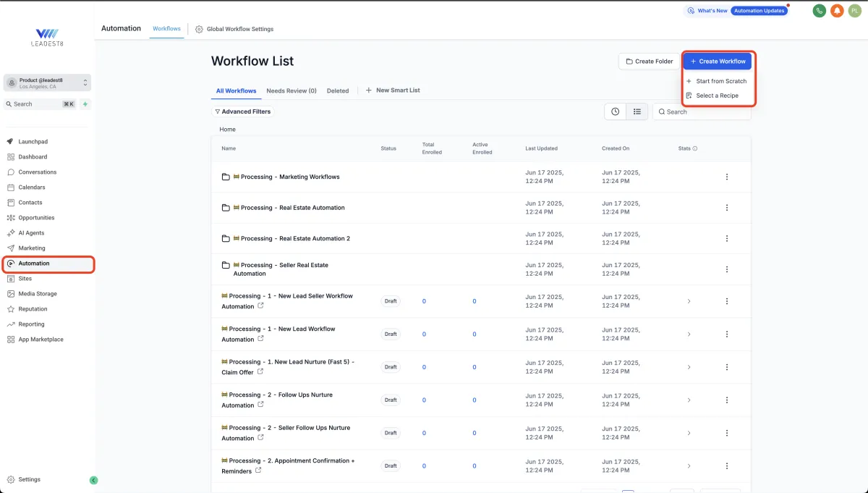Open the orange notifications bell
Viewport: 868px width, 493px height.
click(x=837, y=11)
